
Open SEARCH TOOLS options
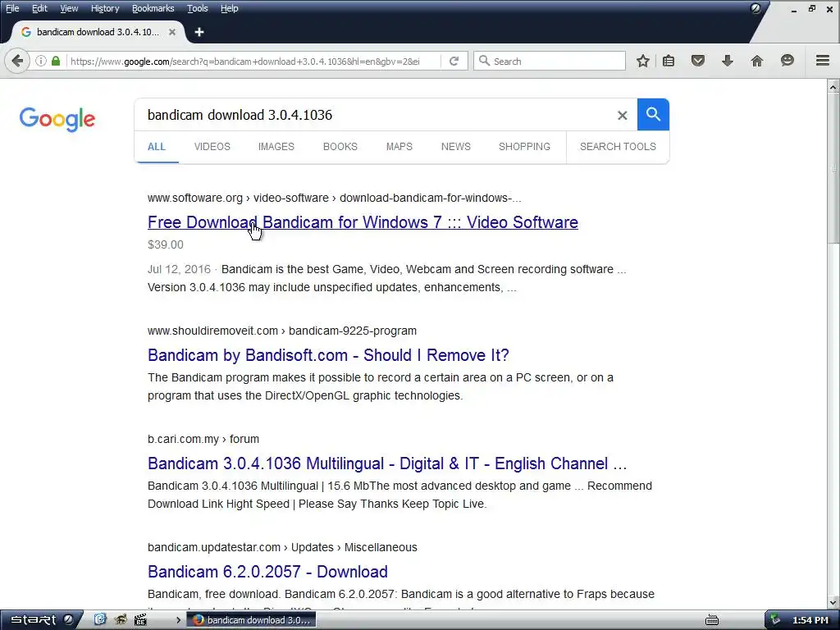[x=618, y=147]
